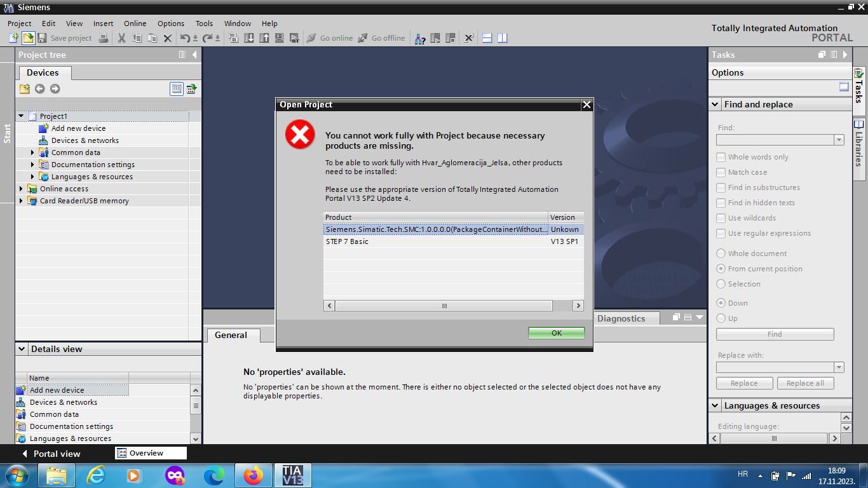Image resolution: width=868 pixels, height=488 pixels.
Task: Click the Redo arrow icon
Action: pyautogui.click(x=207, y=38)
